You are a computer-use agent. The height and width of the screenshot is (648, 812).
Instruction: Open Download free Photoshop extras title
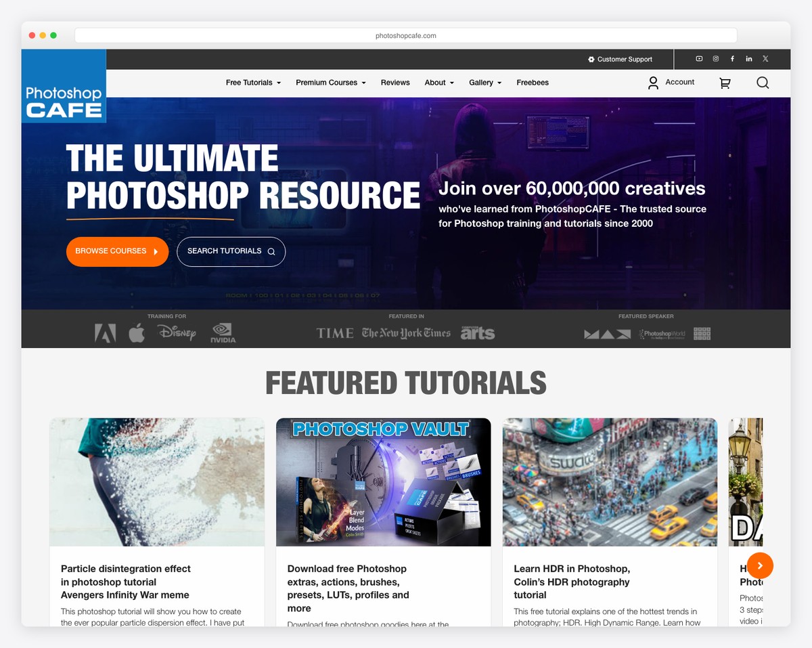point(348,588)
